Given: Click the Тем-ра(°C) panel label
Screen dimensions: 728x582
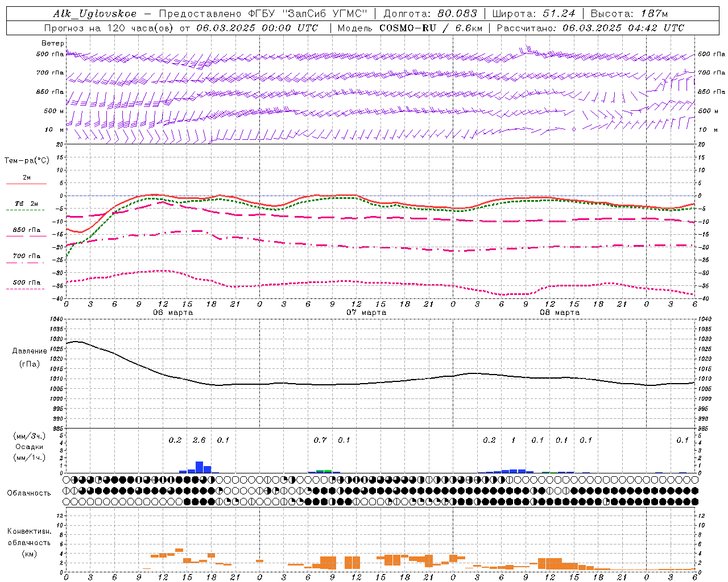Looking at the screenshot, I should tap(27, 161).
